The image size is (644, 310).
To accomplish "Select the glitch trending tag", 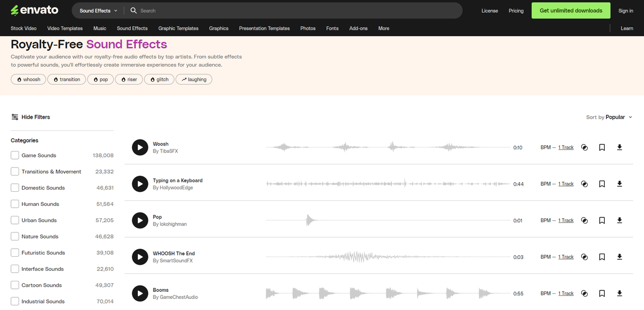I will tap(159, 80).
